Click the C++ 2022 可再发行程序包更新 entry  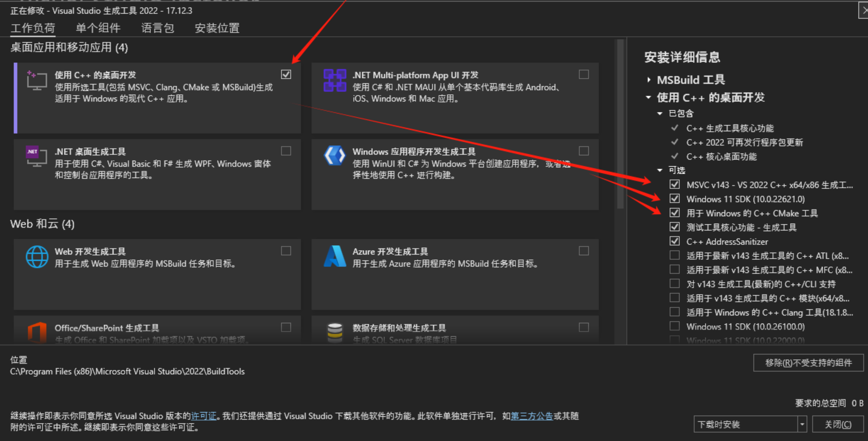[745, 142]
